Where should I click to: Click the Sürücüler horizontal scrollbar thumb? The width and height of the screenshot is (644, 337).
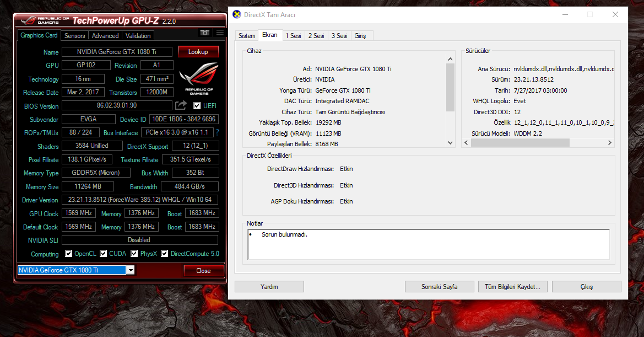[x=521, y=143]
